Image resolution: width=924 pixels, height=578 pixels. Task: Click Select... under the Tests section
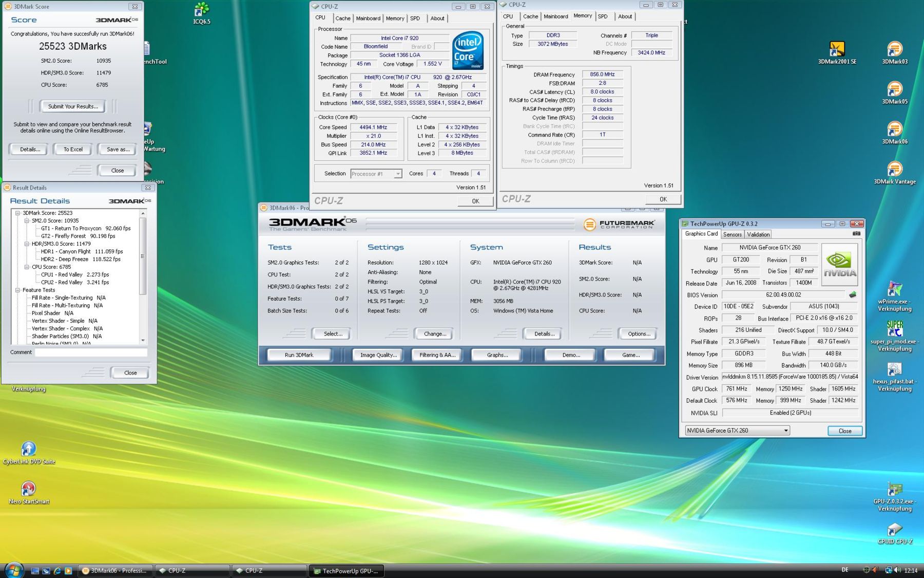tap(333, 333)
